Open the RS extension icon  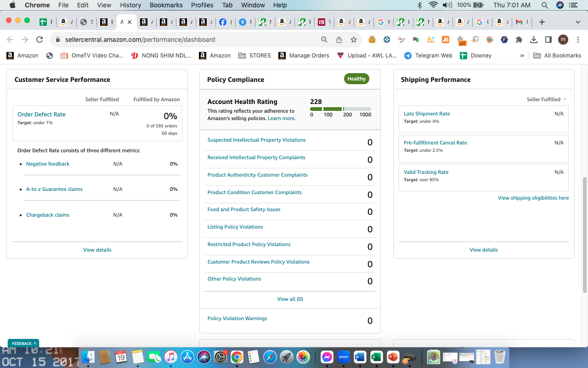click(x=416, y=40)
